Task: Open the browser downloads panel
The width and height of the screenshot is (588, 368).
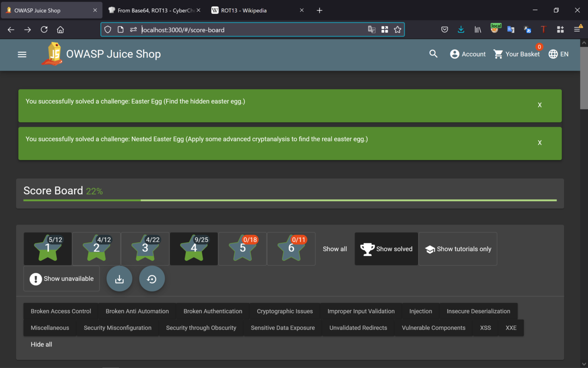Action: tap(461, 29)
